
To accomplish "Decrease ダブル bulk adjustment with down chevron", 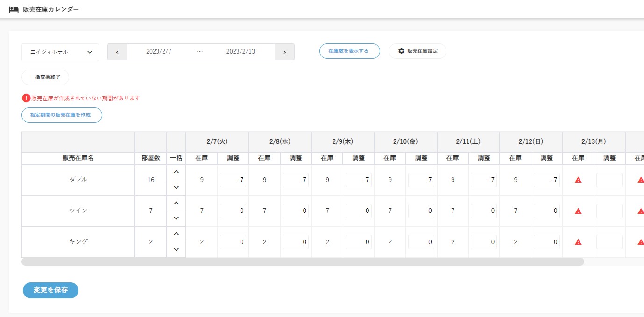I will (176, 187).
